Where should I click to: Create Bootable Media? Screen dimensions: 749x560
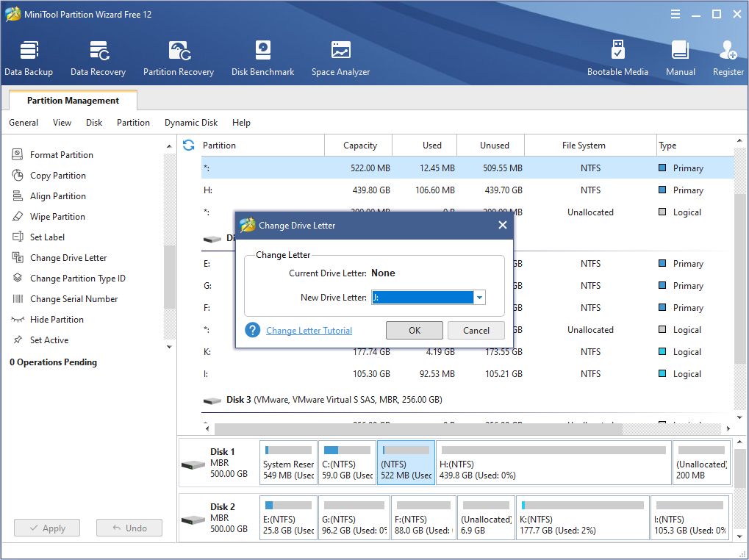point(617,59)
